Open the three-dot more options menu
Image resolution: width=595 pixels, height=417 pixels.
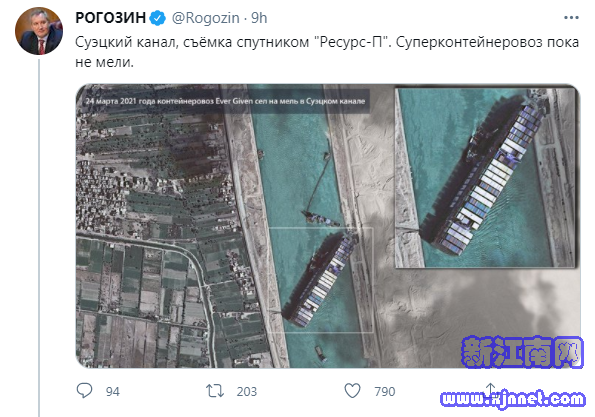[571, 18]
